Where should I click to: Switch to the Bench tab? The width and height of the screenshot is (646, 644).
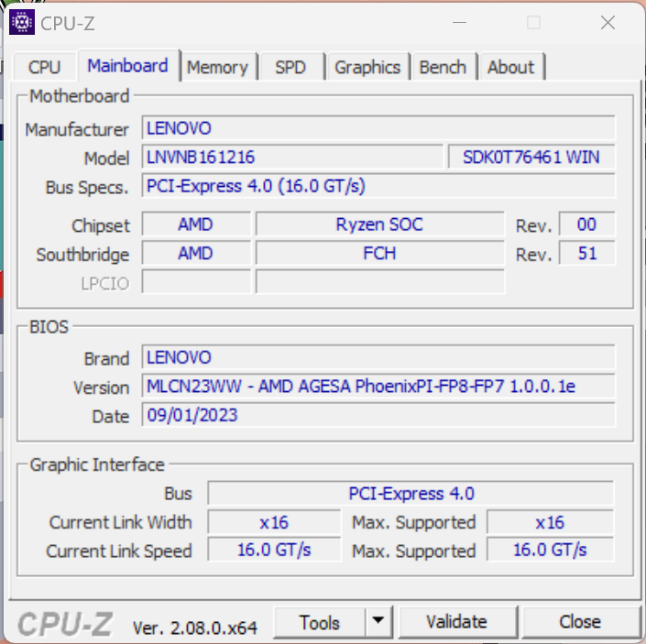tap(443, 67)
